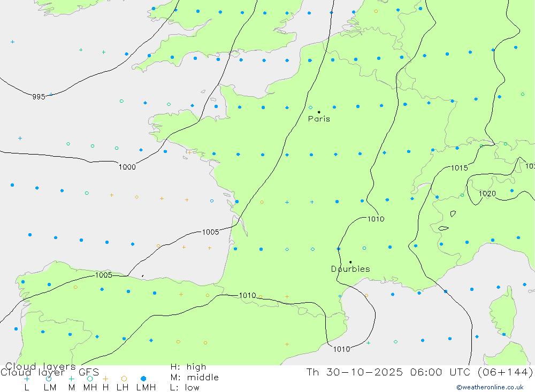Select the Paris city label
The height and width of the screenshot is (392, 535).
[319, 119]
